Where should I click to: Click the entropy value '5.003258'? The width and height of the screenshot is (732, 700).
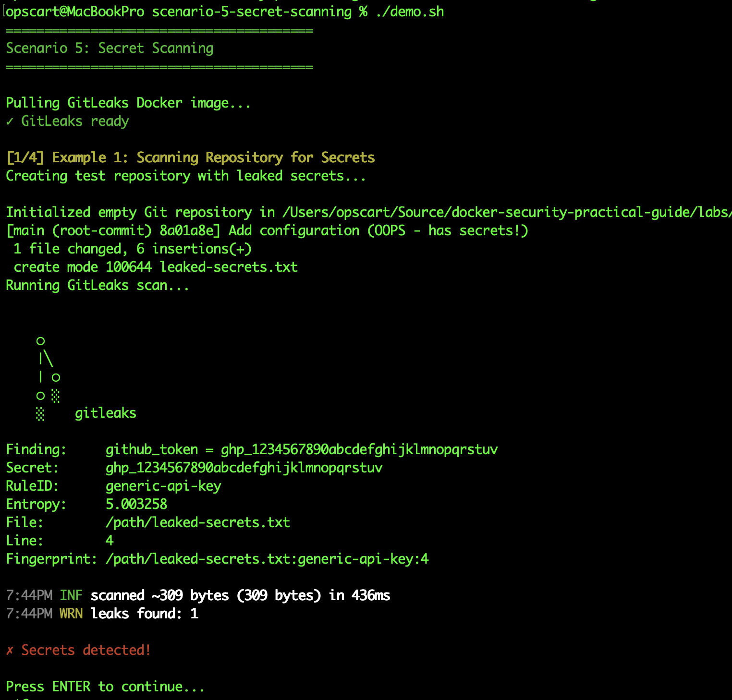point(136,504)
